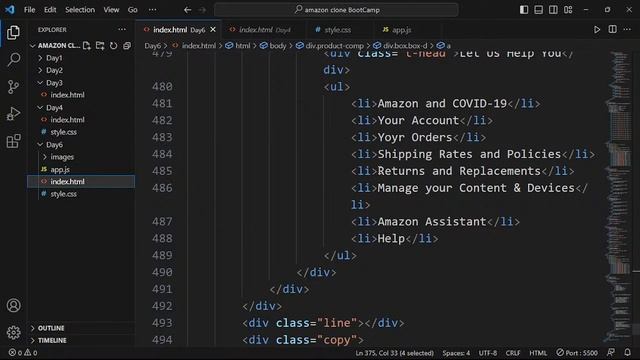Open the File menu
640x360 pixels.
tap(29, 10)
